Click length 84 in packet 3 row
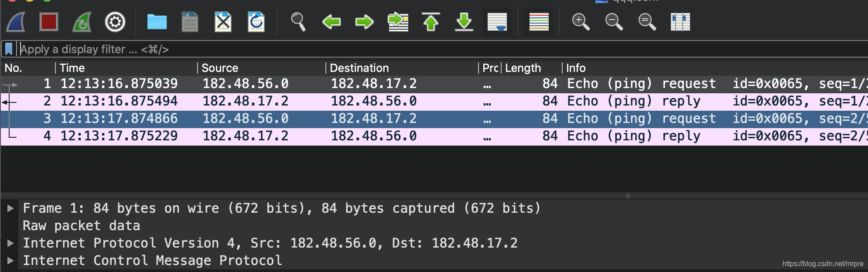This screenshot has height=272, width=868. [550, 119]
